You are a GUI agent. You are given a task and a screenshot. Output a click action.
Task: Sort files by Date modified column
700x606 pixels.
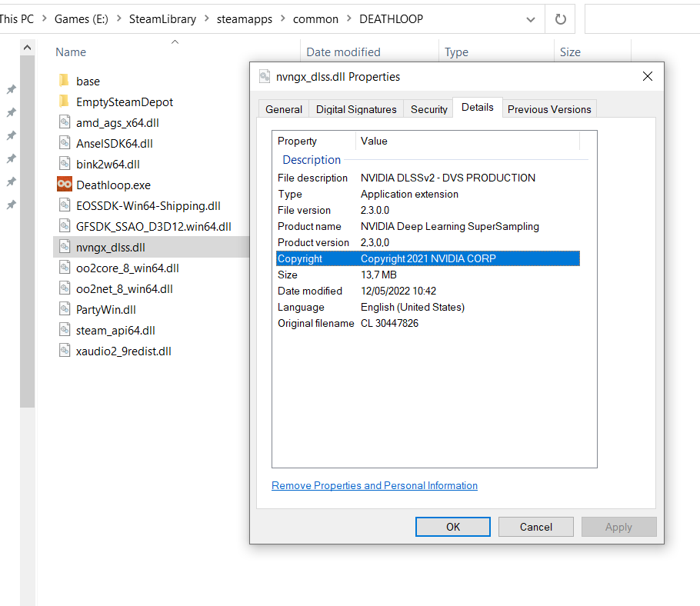pyautogui.click(x=343, y=52)
